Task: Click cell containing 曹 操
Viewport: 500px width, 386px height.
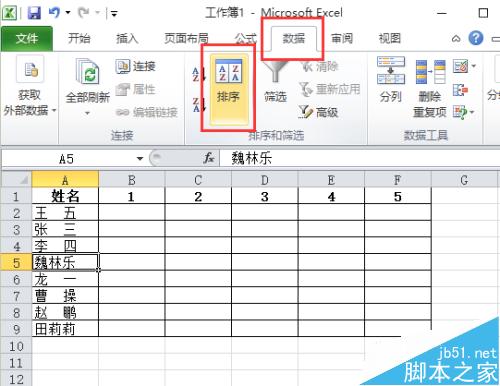Action: tap(65, 296)
